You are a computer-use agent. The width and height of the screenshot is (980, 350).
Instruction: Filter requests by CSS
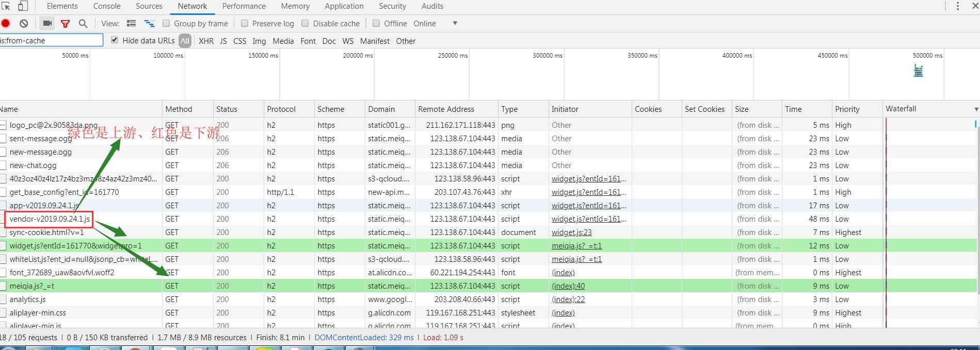tap(240, 41)
